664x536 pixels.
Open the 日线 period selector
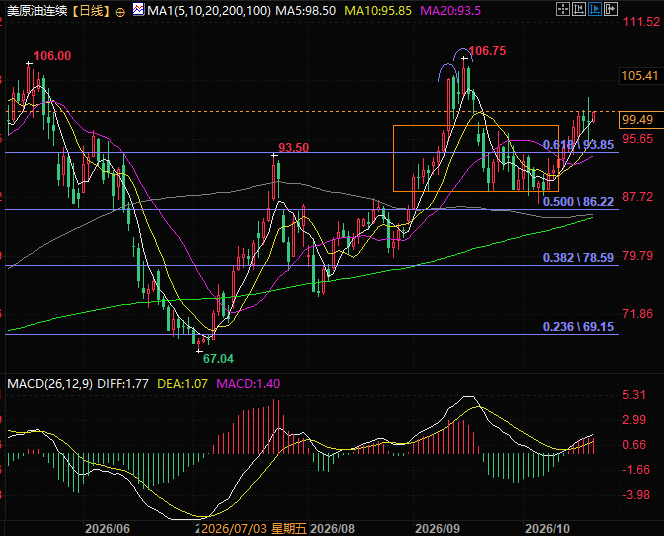coord(91,11)
